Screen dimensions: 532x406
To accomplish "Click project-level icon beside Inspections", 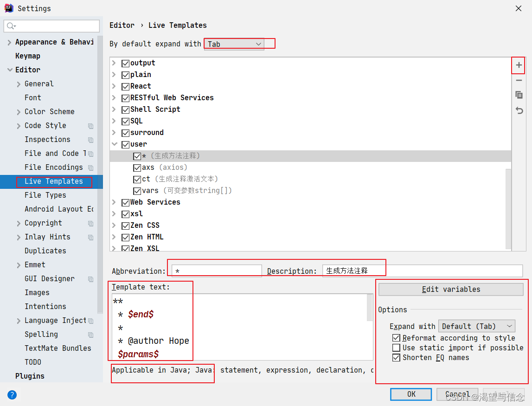I will click(x=90, y=140).
